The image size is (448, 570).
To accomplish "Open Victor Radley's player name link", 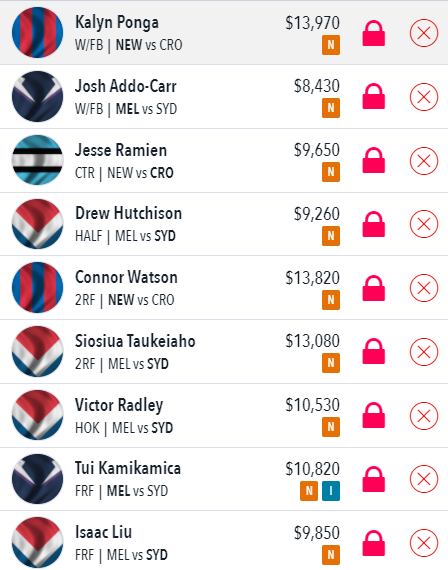I will tap(119, 405).
